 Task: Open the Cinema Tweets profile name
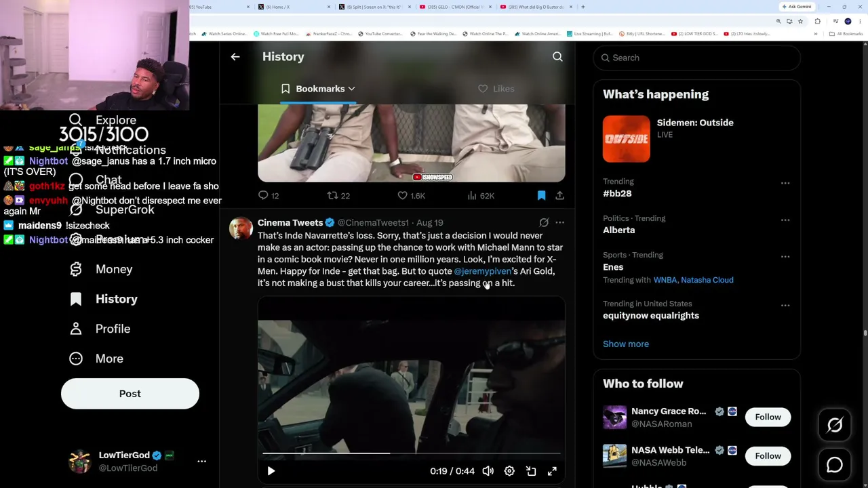290,222
